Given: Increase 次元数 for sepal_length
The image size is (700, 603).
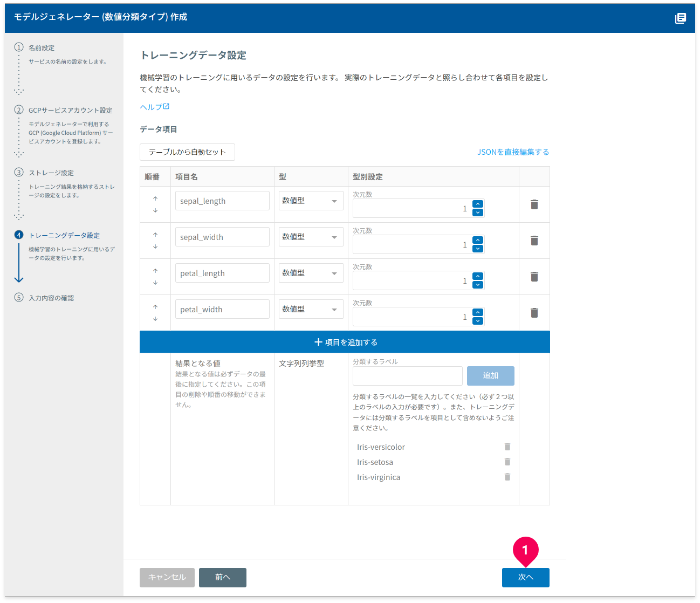Looking at the screenshot, I should (x=478, y=204).
